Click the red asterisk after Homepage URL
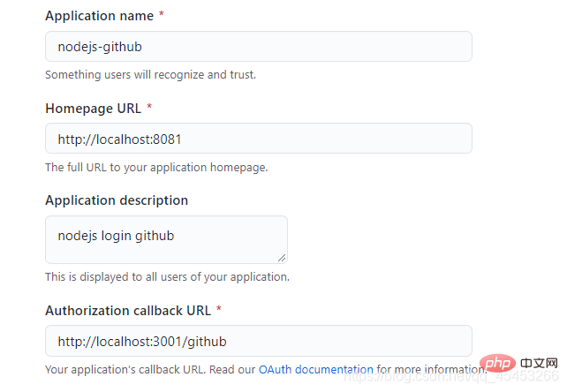 [149, 108]
